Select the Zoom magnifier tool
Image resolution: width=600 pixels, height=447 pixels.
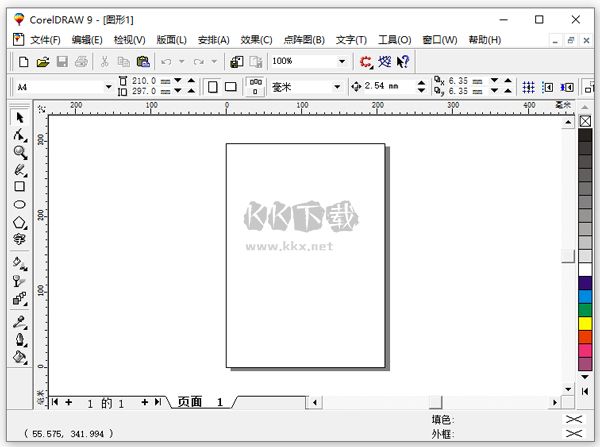pos(20,152)
